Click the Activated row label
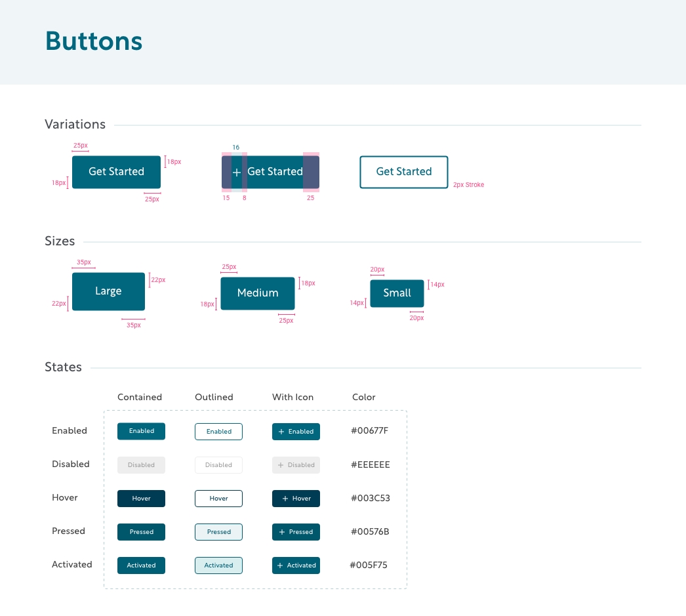Screen dimensions: 686x616 click(71, 564)
